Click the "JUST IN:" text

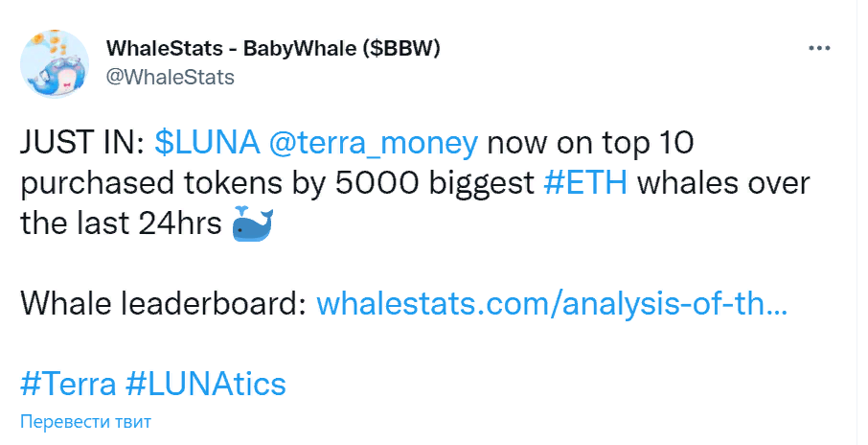tap(81, 144)
